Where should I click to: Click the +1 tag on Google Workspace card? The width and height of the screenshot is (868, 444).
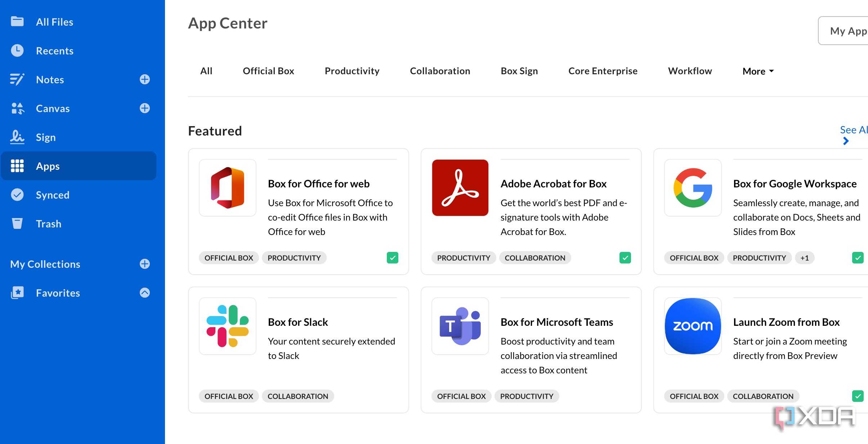805,258
